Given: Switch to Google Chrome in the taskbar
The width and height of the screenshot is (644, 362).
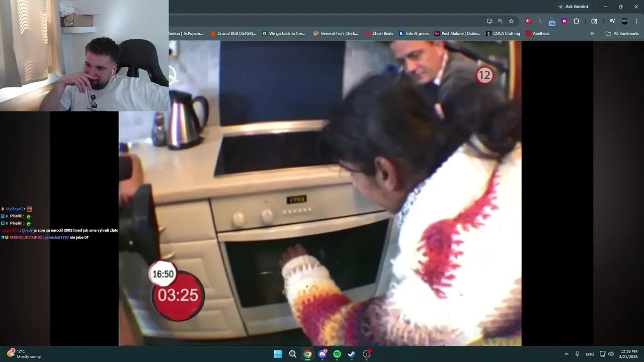Looking at the screenshot, I should coord(307,354).
